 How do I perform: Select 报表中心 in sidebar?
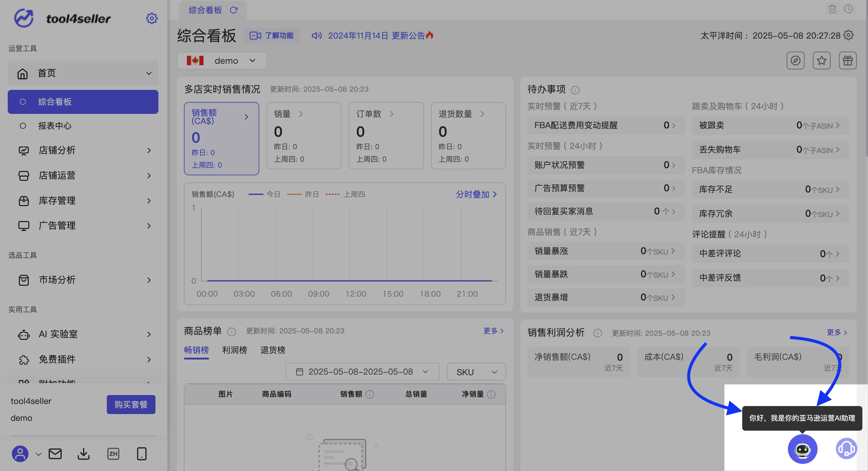click(83, 126)
